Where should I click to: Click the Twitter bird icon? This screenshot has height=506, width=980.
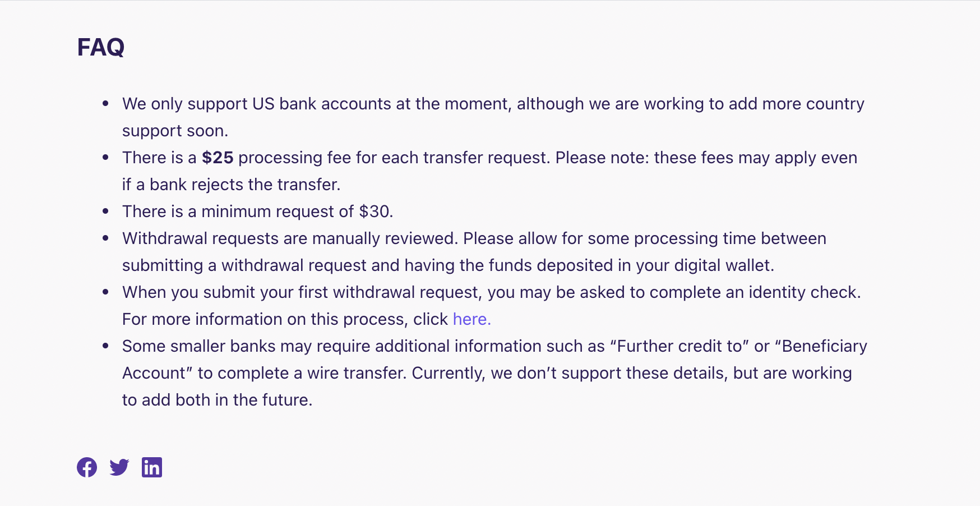click(119, 467)
